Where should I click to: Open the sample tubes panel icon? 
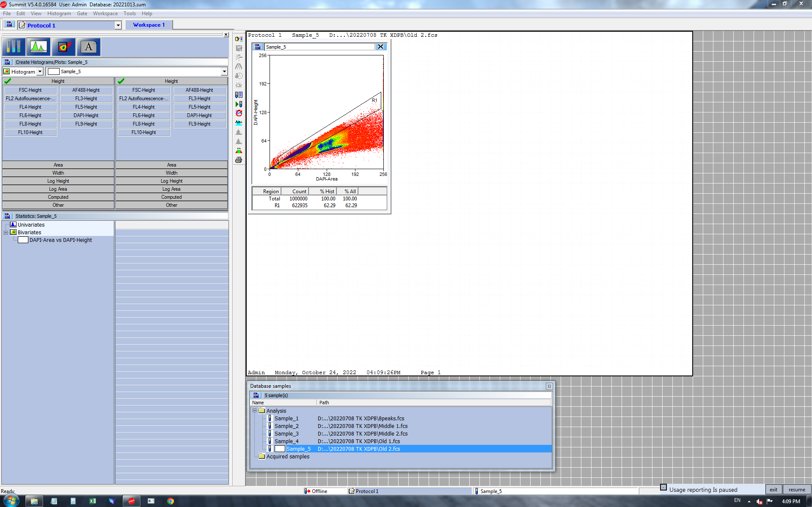click(x=14, y=47)
